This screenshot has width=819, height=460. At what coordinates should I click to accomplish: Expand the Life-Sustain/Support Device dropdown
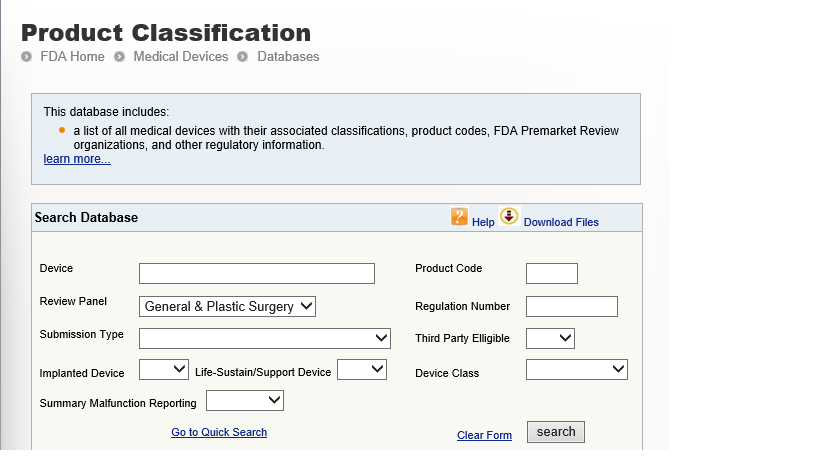[x=362, y=370]
